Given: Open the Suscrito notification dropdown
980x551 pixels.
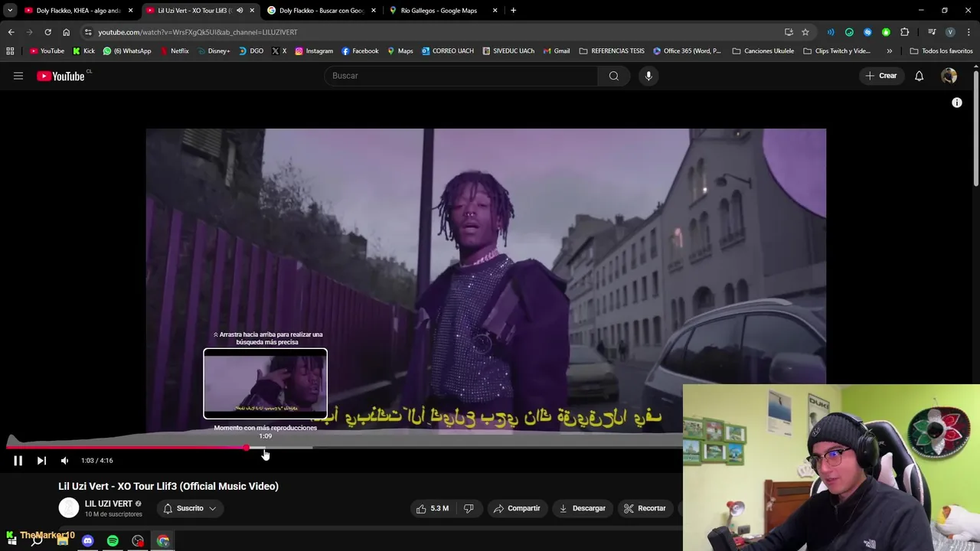Looking at the screenshot, I should pyautogui.click(x=189, y=508).
